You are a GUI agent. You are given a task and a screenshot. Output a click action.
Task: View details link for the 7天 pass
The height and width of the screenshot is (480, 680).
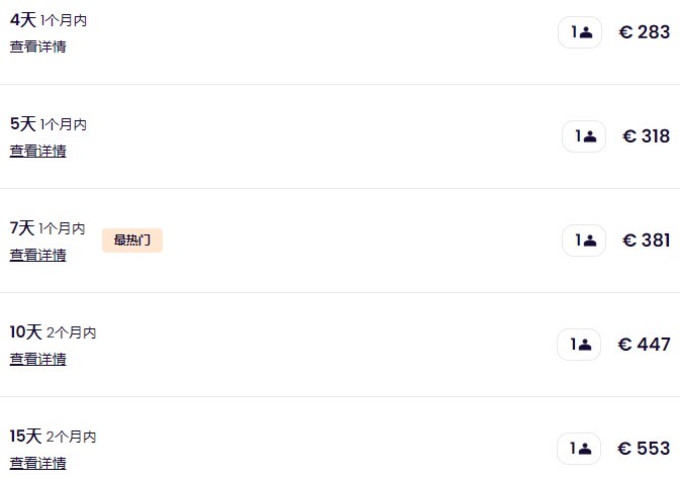(x=38, y=255)
